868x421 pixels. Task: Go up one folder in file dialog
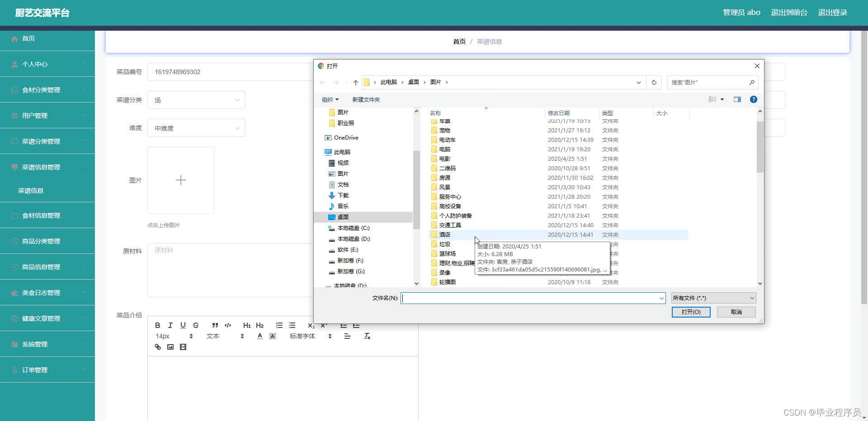pos(356,82)
